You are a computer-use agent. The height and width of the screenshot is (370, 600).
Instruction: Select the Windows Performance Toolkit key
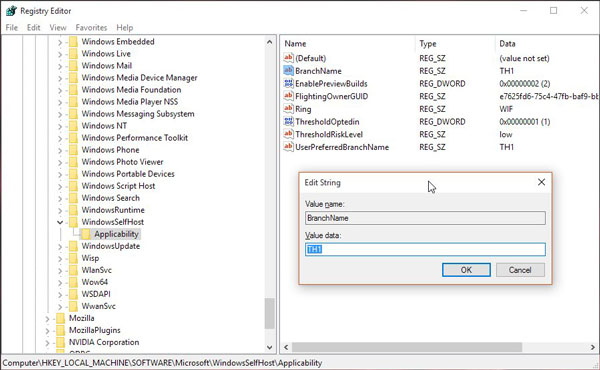(x=135, y=138)
